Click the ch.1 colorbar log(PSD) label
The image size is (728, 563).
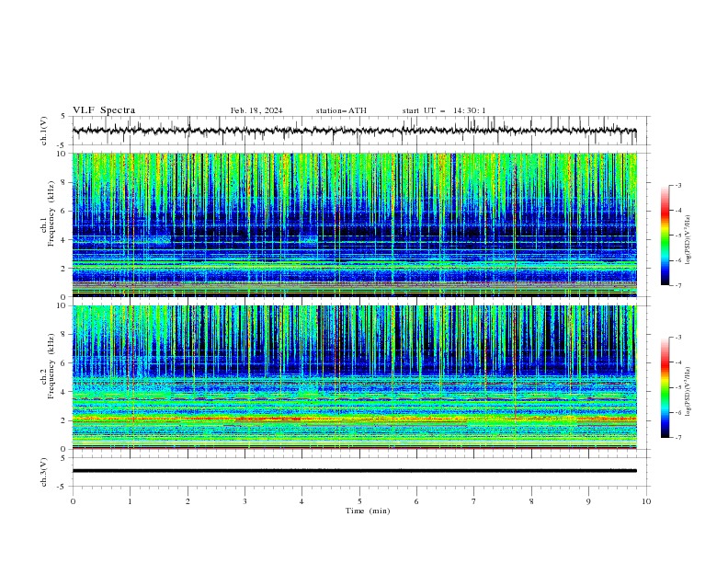click(x=688, y=240)
